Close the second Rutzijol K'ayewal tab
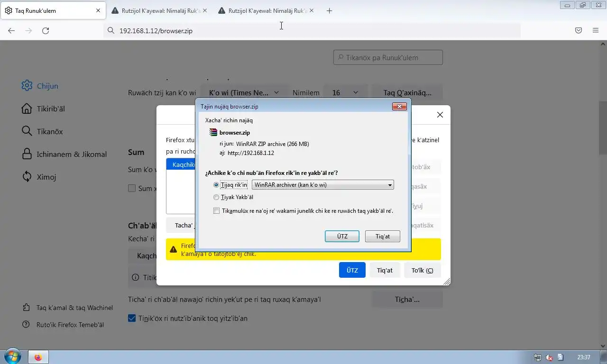 point(205,10)
